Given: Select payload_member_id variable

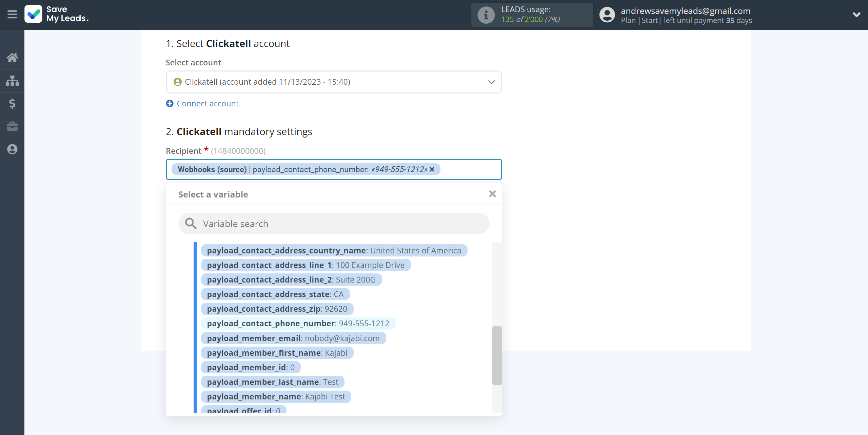Looking at the screenshot, I should 251,367.
